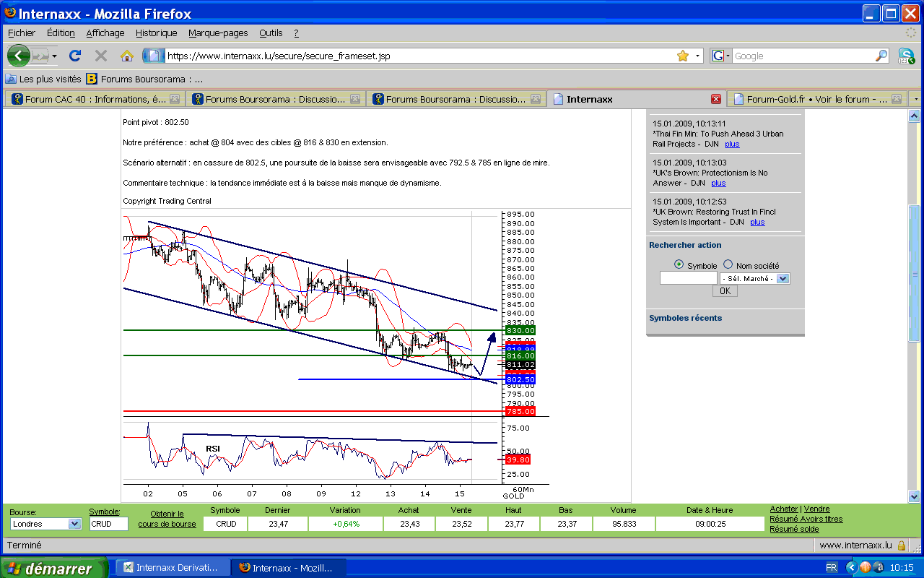Image resolution: width=924 pixels, height=578 pixels.
Task: Click the Les plus visités folder icon
Action: 11,79
